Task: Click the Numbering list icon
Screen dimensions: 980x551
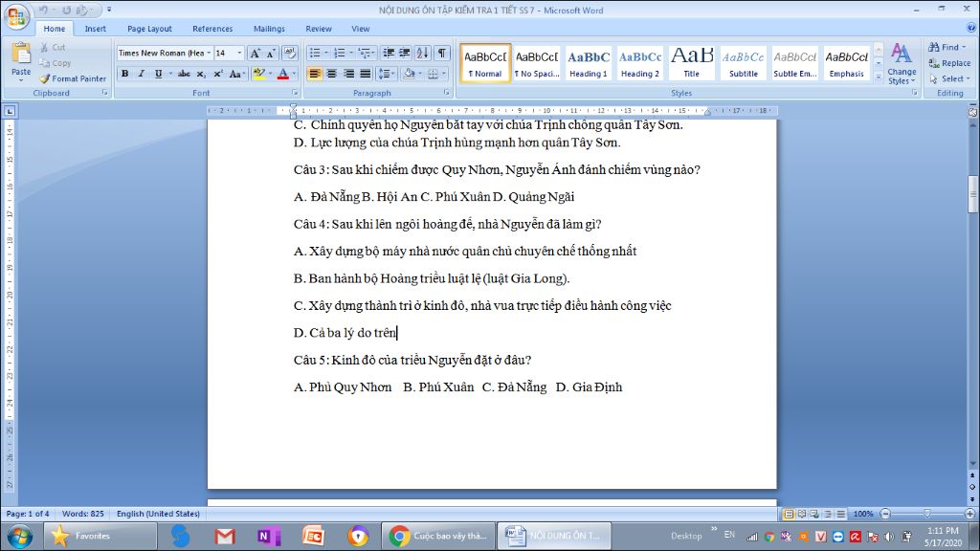Action: 339,54
